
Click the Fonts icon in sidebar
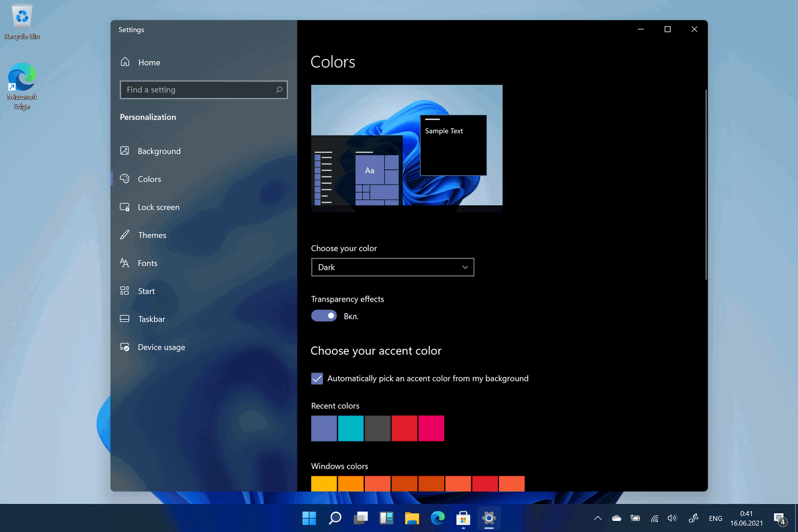tap(124, 263)
